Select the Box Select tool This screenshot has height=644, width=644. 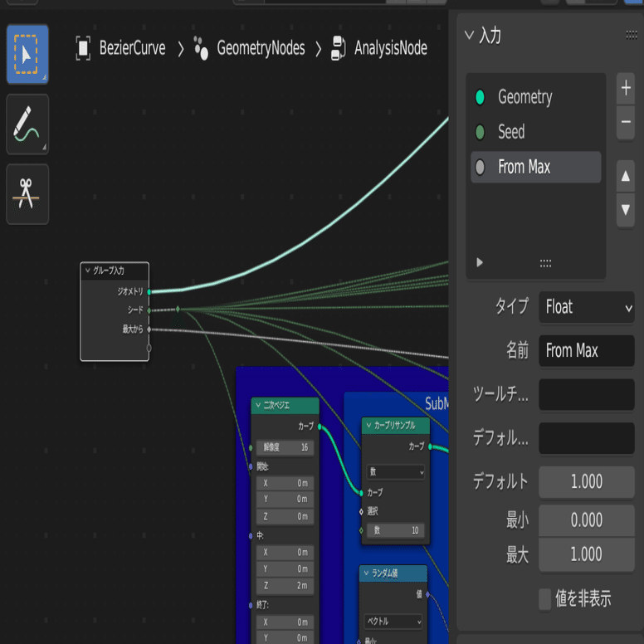click(x=27, y=54)
